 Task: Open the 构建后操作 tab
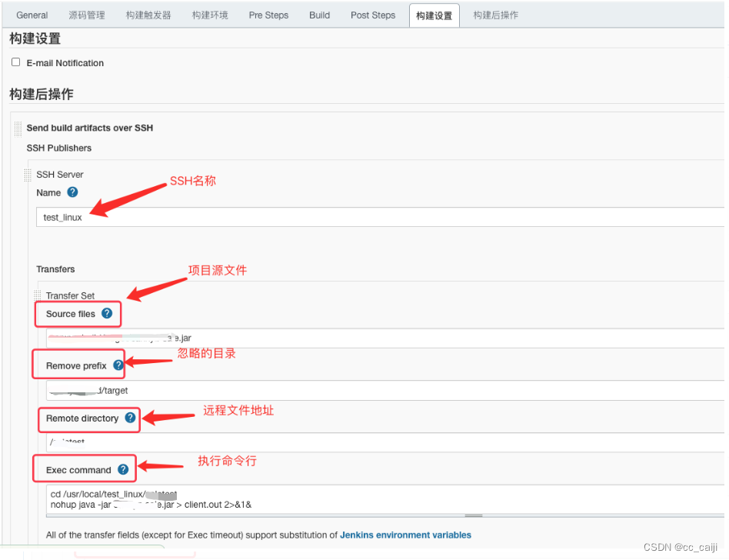495,15
